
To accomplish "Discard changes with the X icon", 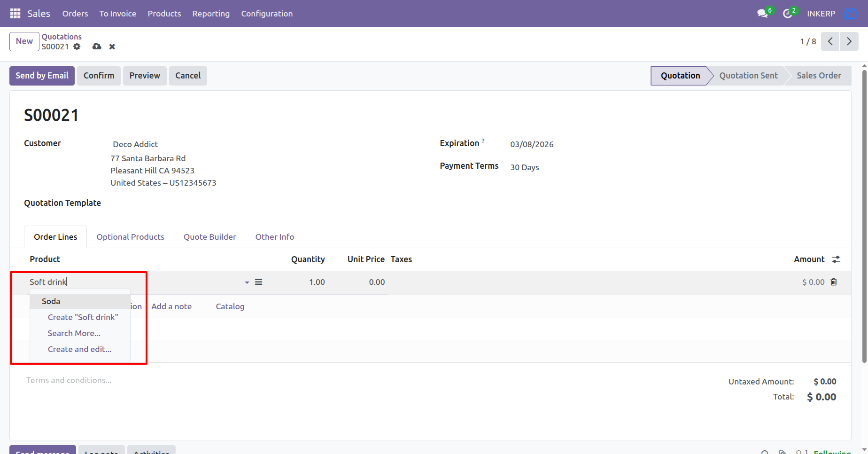I will coord(112,47).
